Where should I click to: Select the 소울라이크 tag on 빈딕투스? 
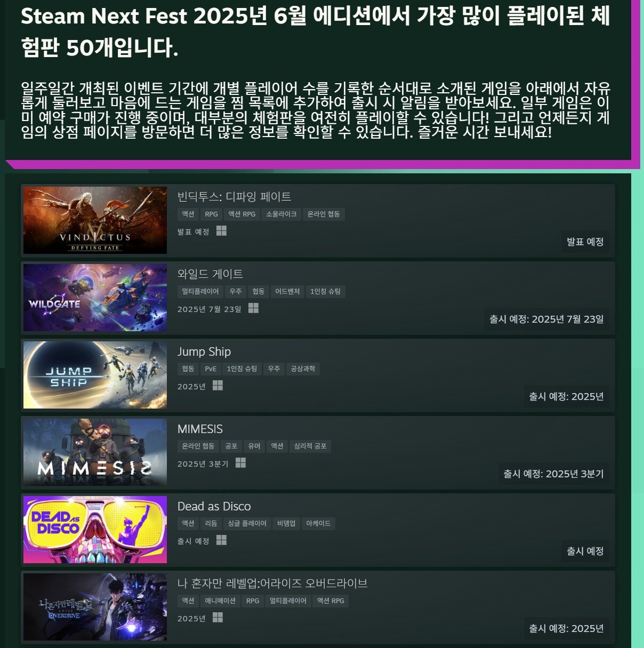click(281, 214)
